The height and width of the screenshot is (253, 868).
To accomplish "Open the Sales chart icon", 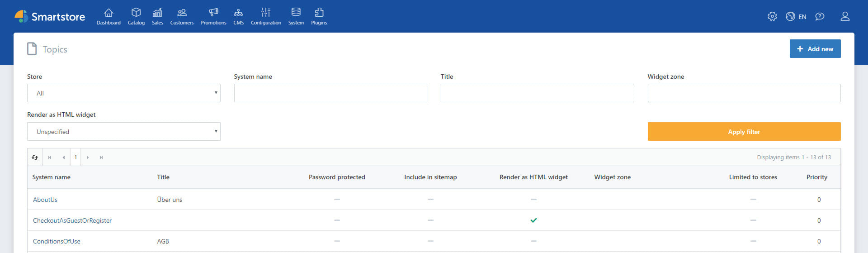I will 157,13.
